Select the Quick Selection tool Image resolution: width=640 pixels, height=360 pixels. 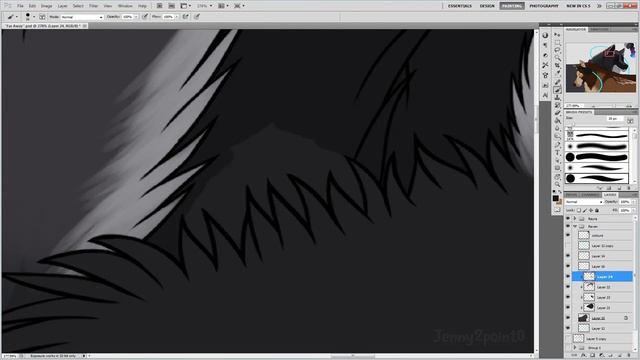click(x=558, y=58)
